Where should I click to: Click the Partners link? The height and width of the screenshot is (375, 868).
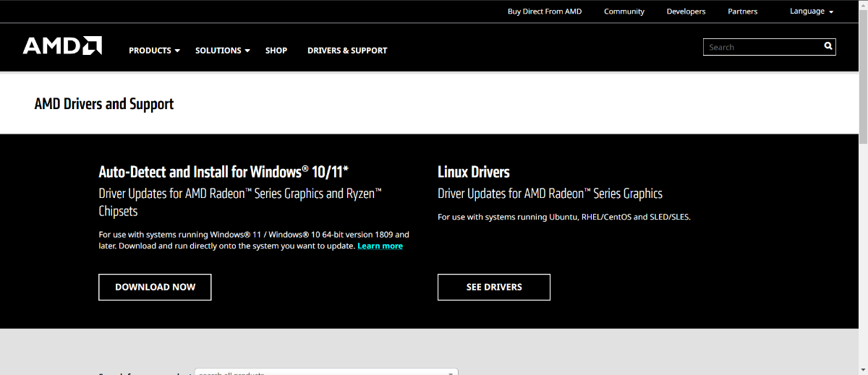pyautogui.click(x=743, y=12)
